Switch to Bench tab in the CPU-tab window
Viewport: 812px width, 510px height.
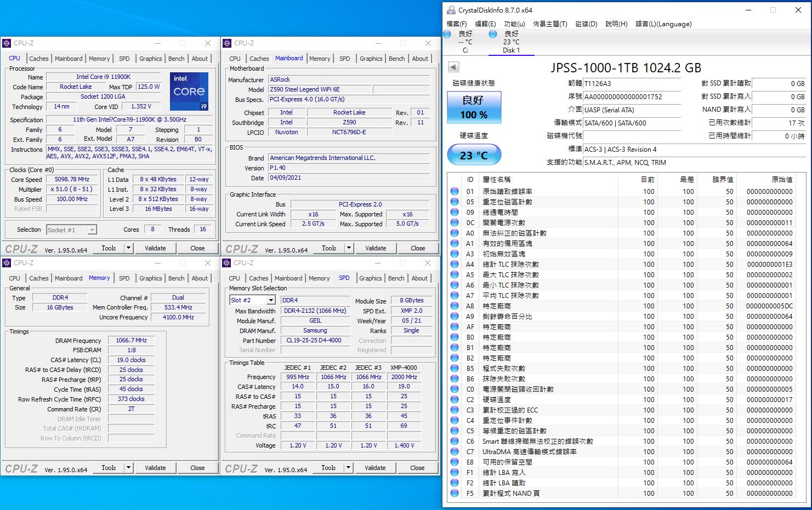point(177,59)
